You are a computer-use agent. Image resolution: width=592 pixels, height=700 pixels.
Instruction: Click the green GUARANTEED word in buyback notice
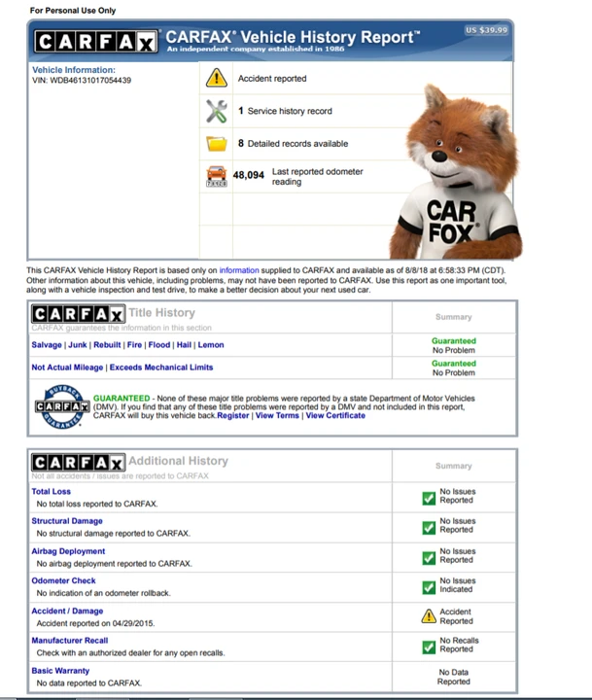point(122,398)
